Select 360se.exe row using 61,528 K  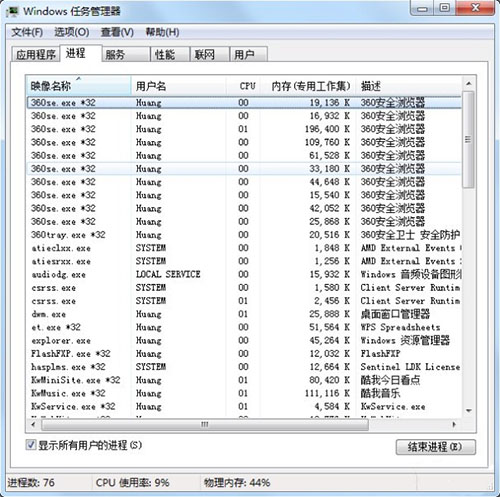(x=244, y=156)
